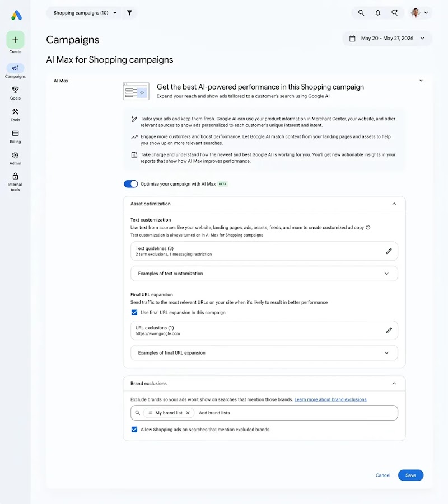Open the notifications bell
Viewport: 448px width, 504px height.
tap(378, 13)
